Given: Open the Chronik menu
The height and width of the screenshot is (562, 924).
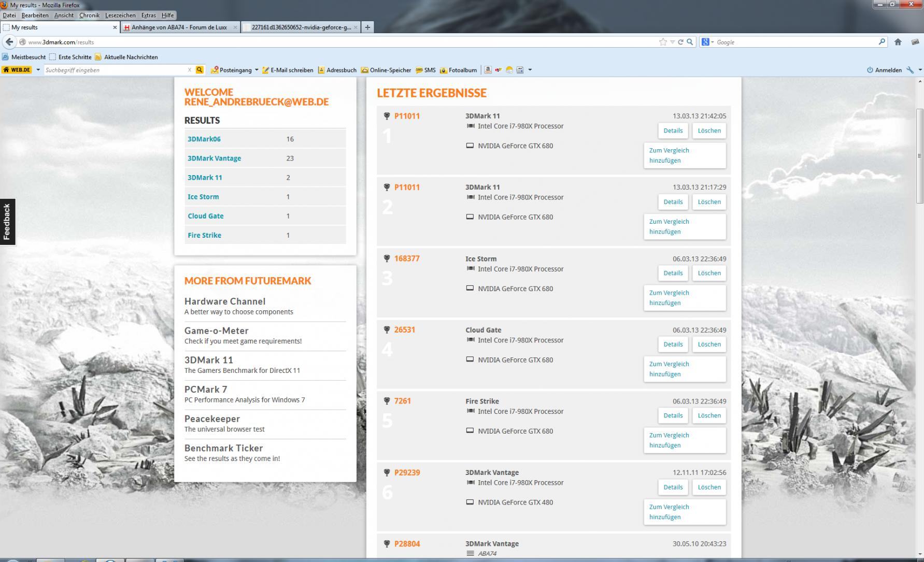Looking at the screenshot, I should coord(89,16).
